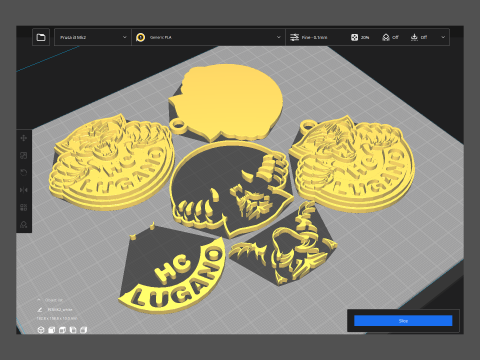
Task: Select the Move tool in left toolbar
Action: [24, 138]
